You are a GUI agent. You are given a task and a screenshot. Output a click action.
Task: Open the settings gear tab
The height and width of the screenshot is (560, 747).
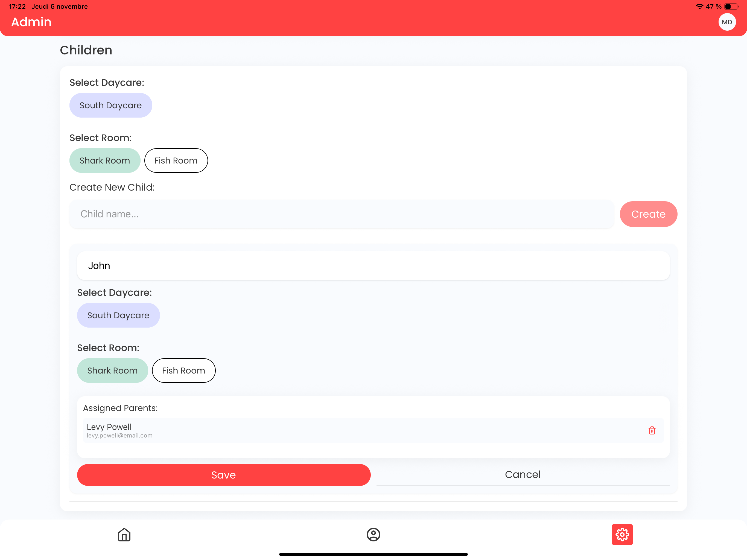click(x=622, y=534)
